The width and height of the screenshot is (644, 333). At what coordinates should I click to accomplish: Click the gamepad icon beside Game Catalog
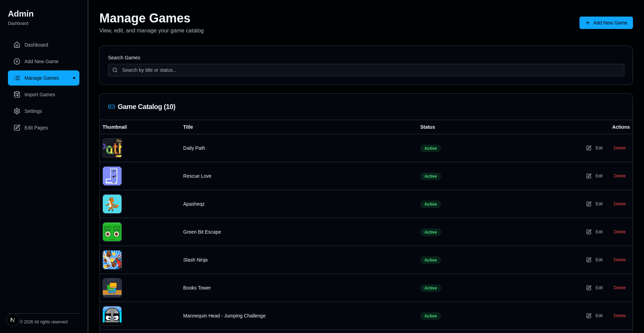coord(111,107)
